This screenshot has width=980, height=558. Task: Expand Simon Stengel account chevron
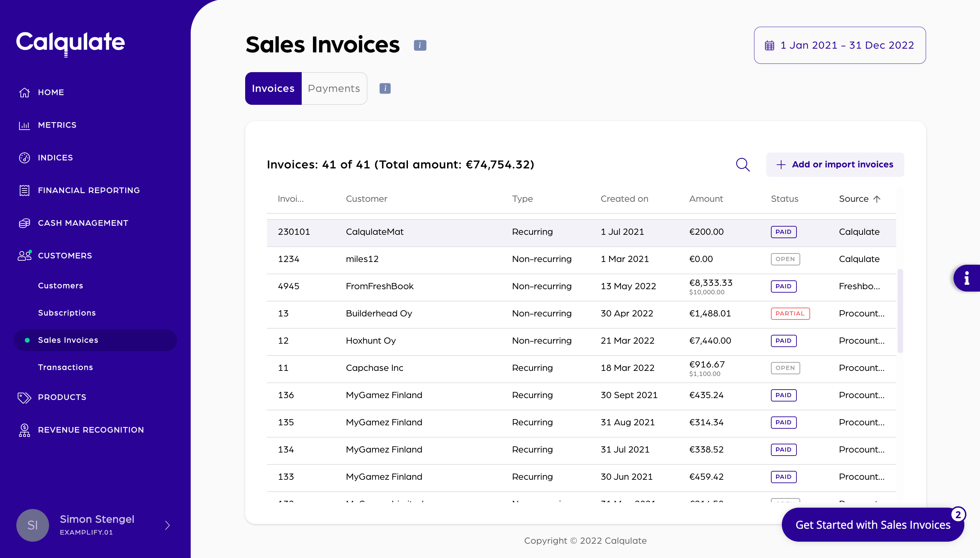(167, 525)
